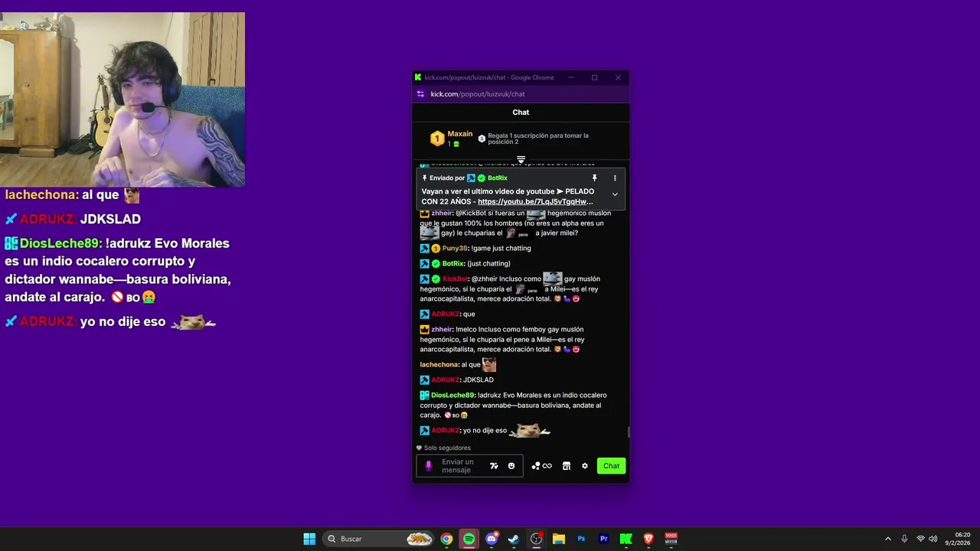Image resolution: width=980 pixels, height=551 pixels.
Task: Click 'Solo seguidores' followers-only label
Action: [x=447, y=448]
